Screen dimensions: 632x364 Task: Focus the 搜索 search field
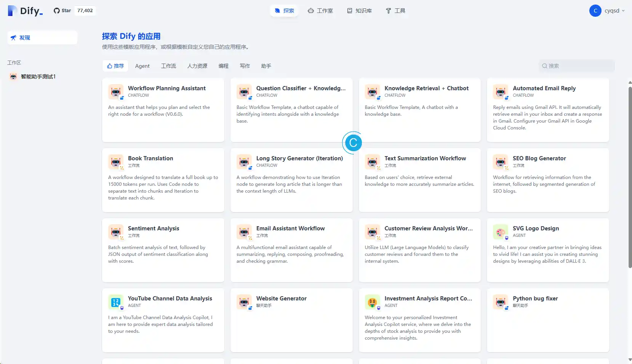point(576,66)
